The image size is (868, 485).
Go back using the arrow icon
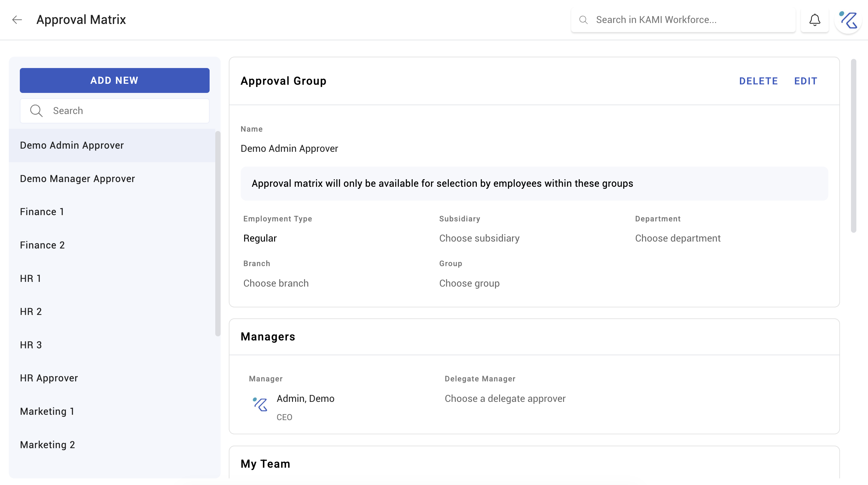(17, 20)
